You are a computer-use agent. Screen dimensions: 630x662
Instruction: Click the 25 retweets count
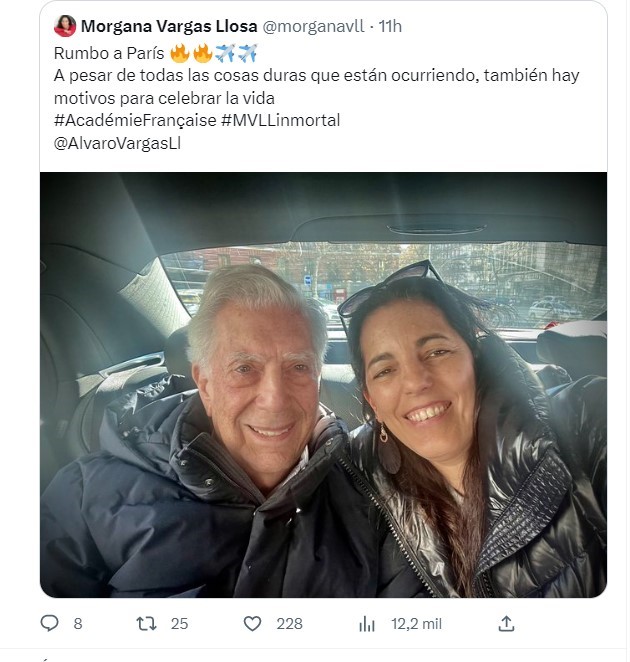(179, 624)
